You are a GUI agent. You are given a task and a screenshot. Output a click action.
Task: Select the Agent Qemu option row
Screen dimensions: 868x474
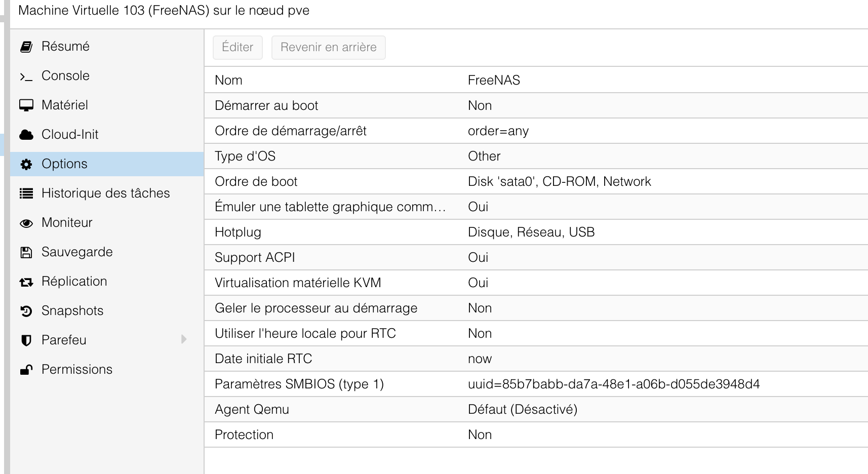536,409
